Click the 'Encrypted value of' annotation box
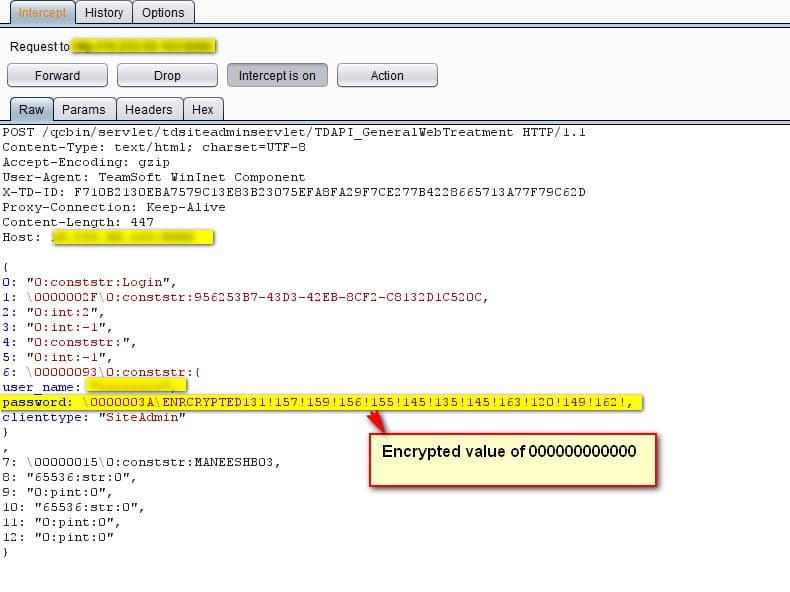Image resolution: width=790 pixels, height=592 pixels. click(512, 460)
